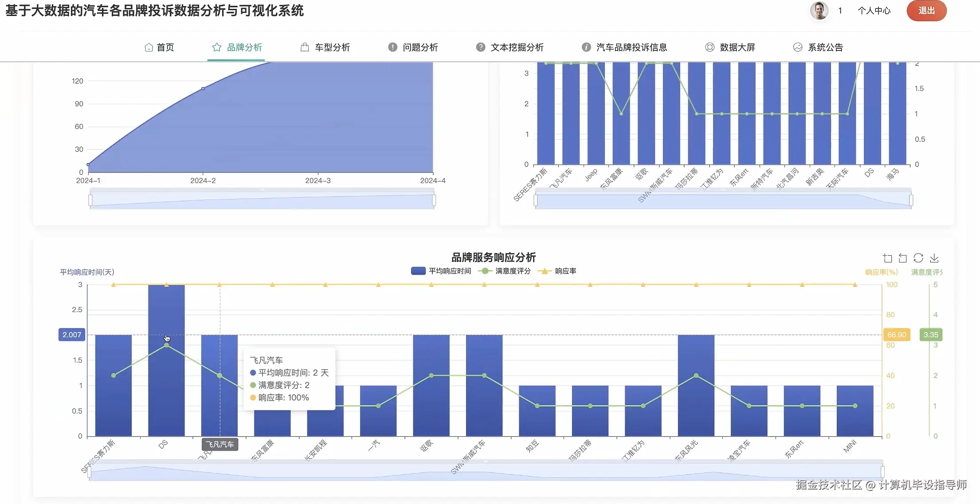
Task: Click the exclamation icon beside 问题分析
Action: click(x=392, y=47)
